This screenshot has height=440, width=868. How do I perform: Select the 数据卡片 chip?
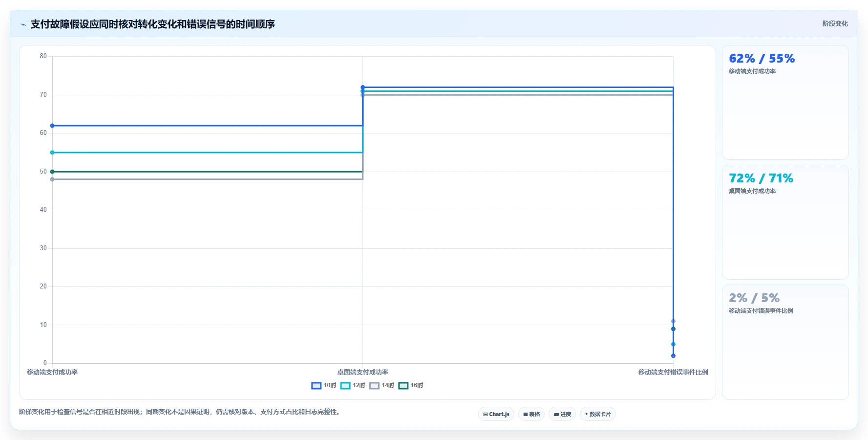(598, 414)
